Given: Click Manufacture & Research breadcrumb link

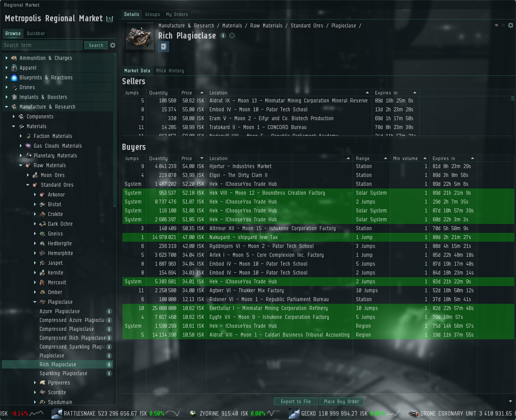Looking at the screenshot, I should point(186,26).
